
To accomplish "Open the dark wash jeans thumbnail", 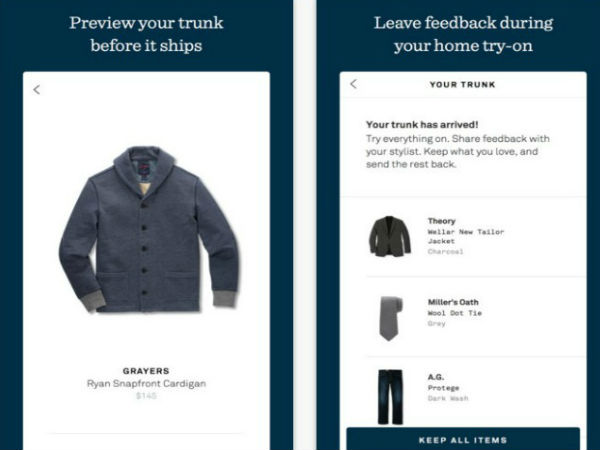I will pyautogui.click(x=390, y=397).
